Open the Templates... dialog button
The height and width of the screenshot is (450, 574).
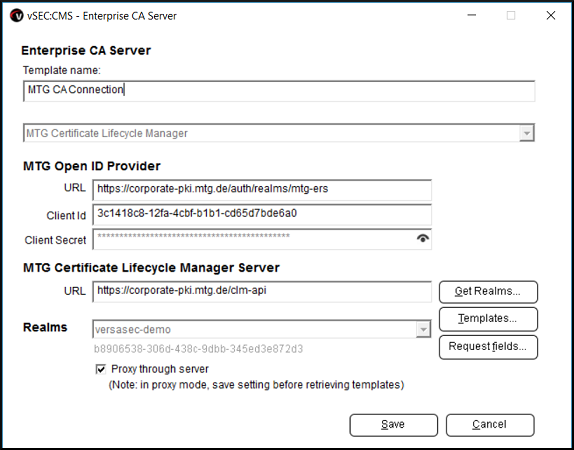tap(488, 319)
